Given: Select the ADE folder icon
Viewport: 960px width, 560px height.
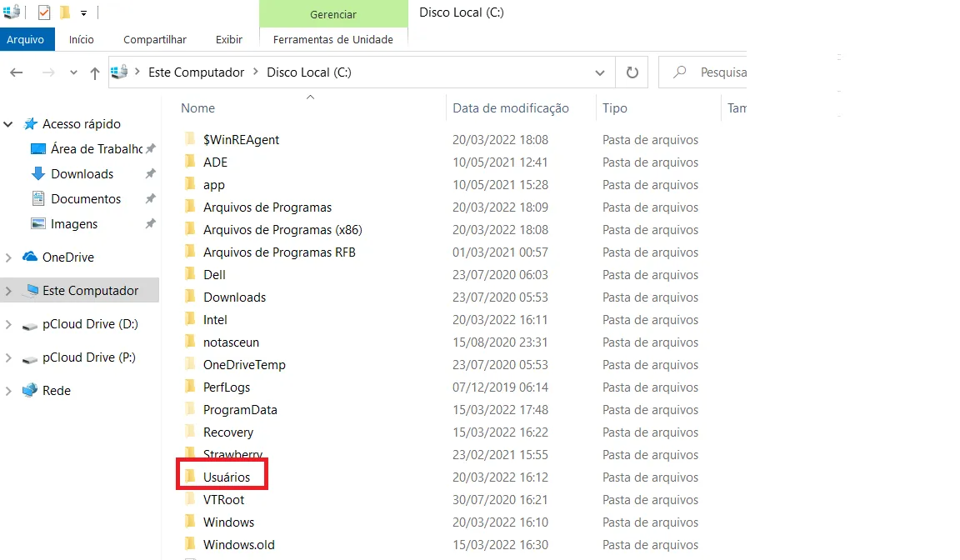Looking at the screenshot, I should [x=190, y=162].
